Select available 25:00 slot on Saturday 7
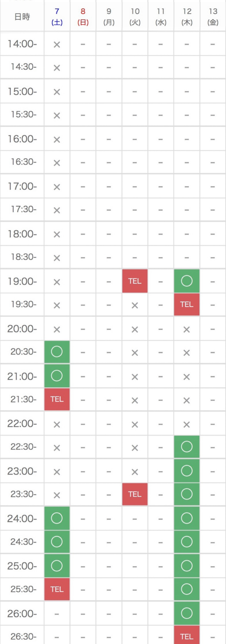 [x=57, y=566]
